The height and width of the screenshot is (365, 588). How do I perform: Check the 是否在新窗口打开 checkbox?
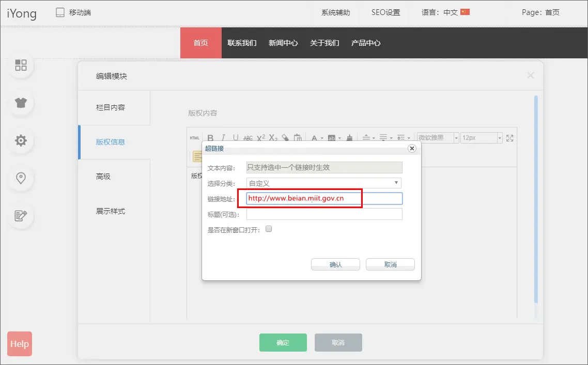[x=269, y=229]
